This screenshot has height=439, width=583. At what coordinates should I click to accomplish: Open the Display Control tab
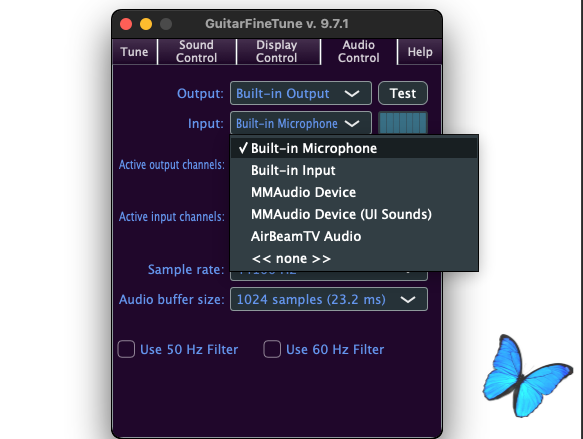click(x=277, y=52)
